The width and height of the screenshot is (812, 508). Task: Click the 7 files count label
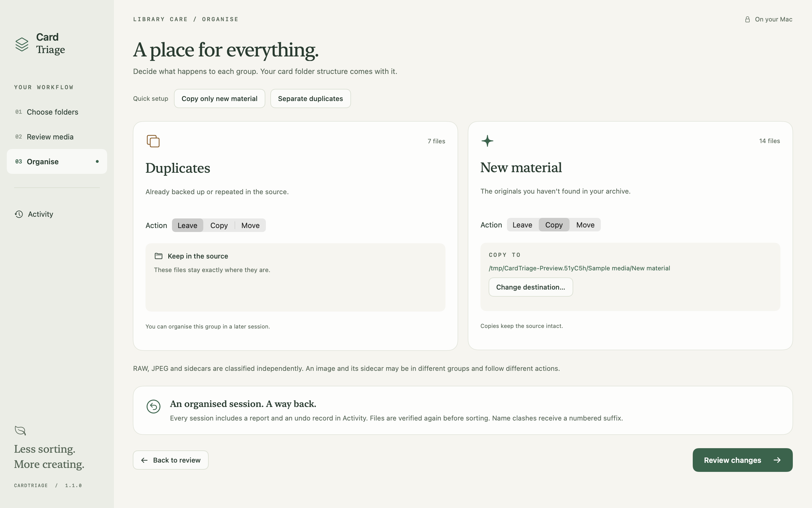click(x=436, y=141)
